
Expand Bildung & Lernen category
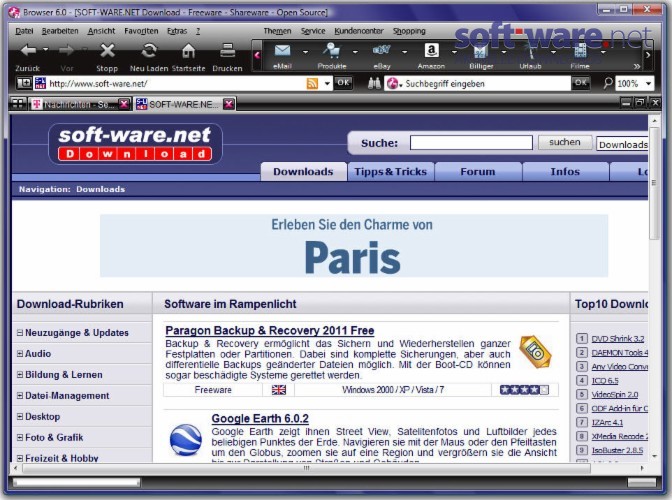point(20,374)
